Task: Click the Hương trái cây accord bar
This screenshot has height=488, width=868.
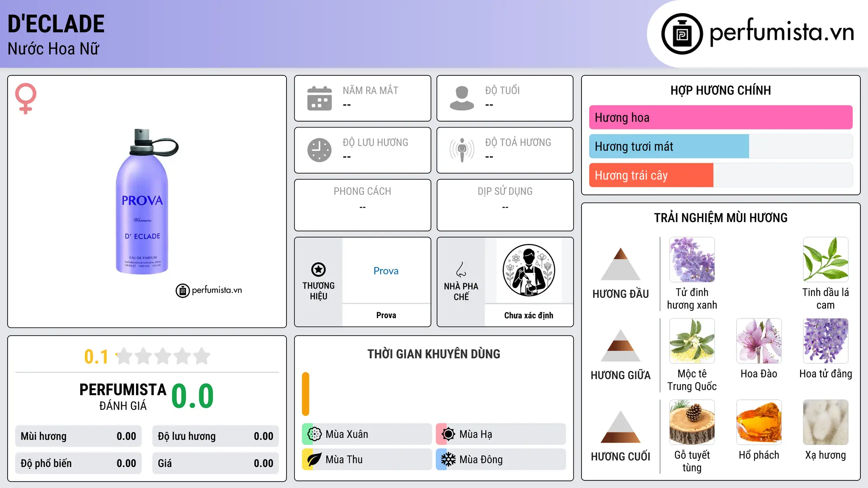Action: pos(721,175)
